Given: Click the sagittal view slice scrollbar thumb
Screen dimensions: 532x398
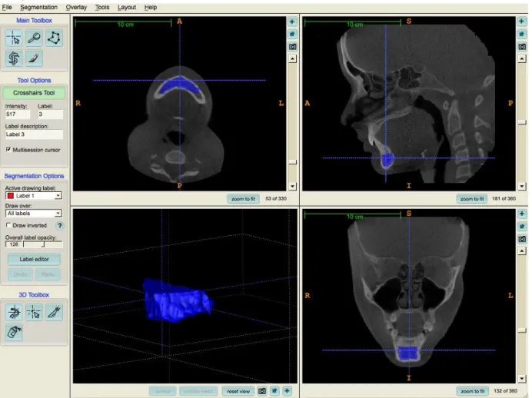Looking at the screenshot, I should click(522, 122).
